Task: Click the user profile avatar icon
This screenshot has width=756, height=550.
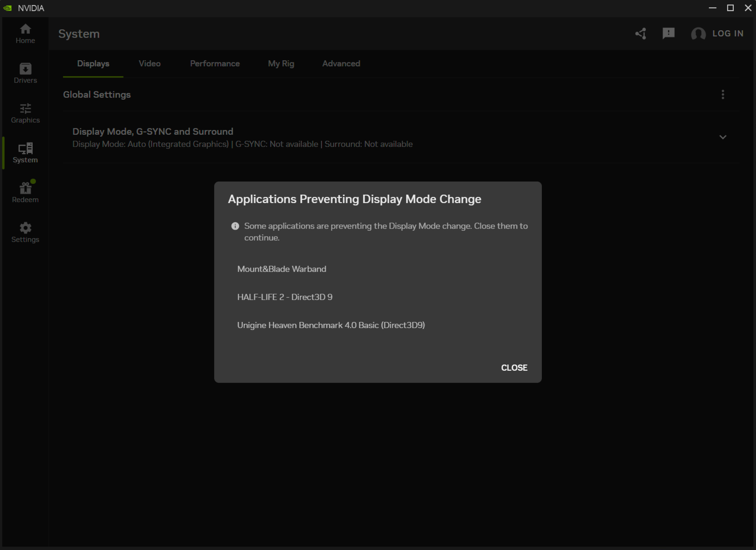Action: click(698, 34)
